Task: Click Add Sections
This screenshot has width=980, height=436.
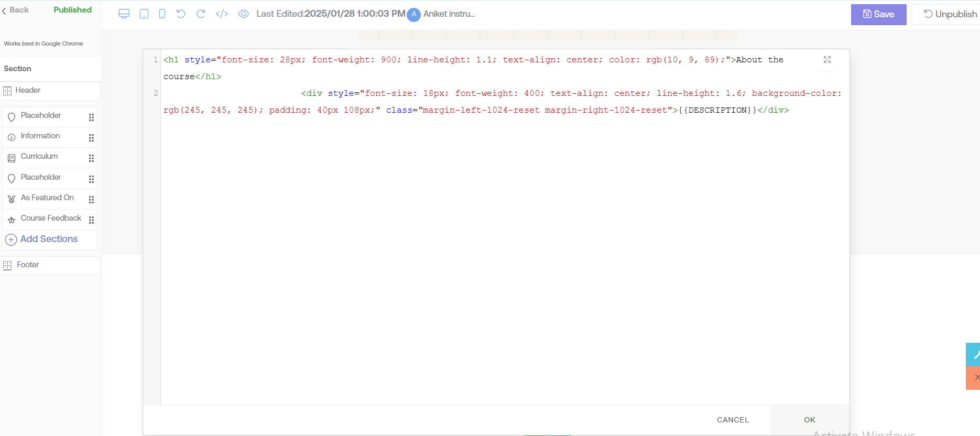Action: pos(49,239)
